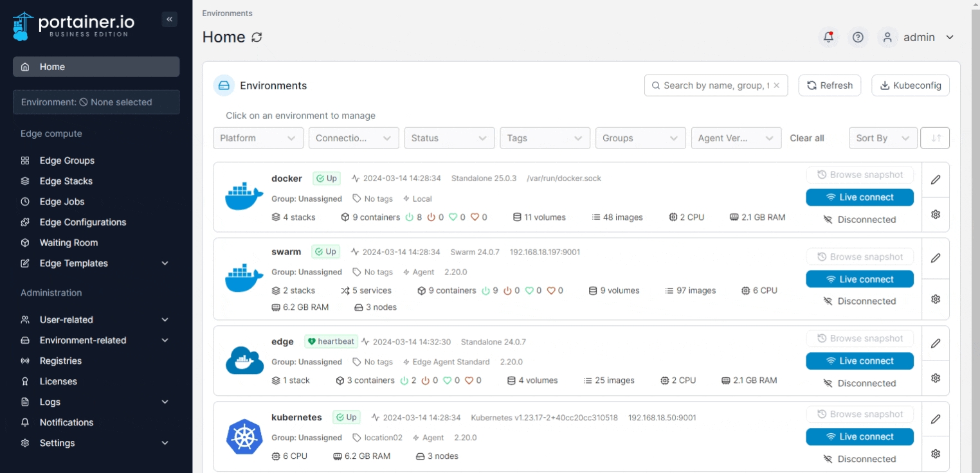Click the admin user avatar icon

pos(887,37)
